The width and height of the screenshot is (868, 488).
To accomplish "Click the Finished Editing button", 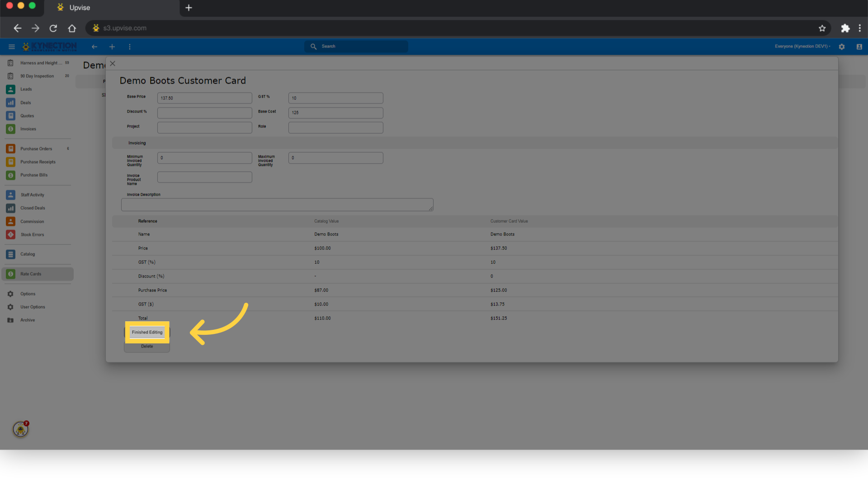I will (147, 332).
